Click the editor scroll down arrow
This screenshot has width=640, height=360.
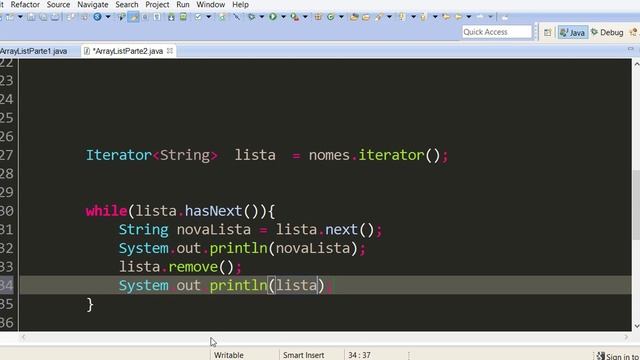(636, 326)
